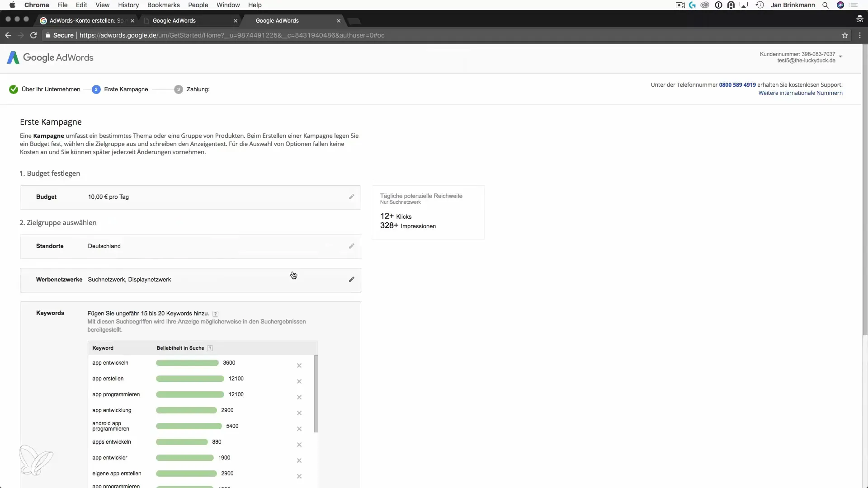This screenshot has height=488, width=868.
Task: Reload the page
Action: coord(33,35)
